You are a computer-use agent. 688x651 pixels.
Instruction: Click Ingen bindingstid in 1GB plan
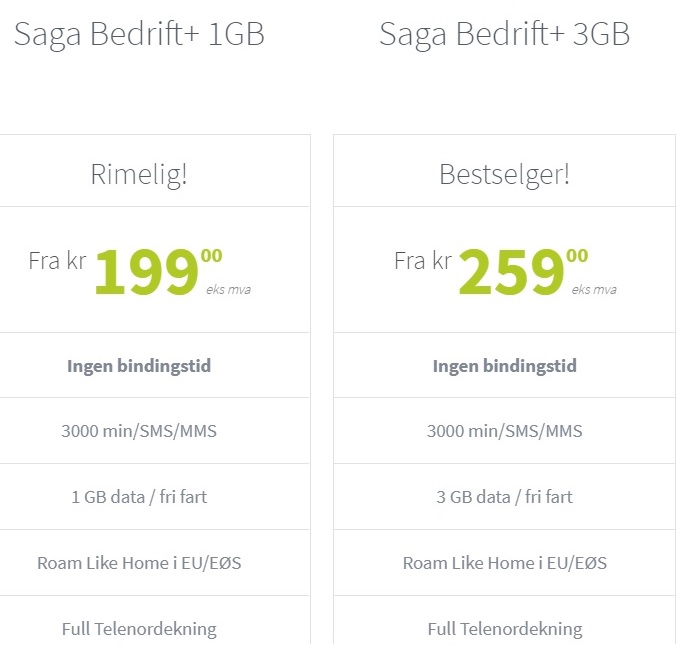139,366
